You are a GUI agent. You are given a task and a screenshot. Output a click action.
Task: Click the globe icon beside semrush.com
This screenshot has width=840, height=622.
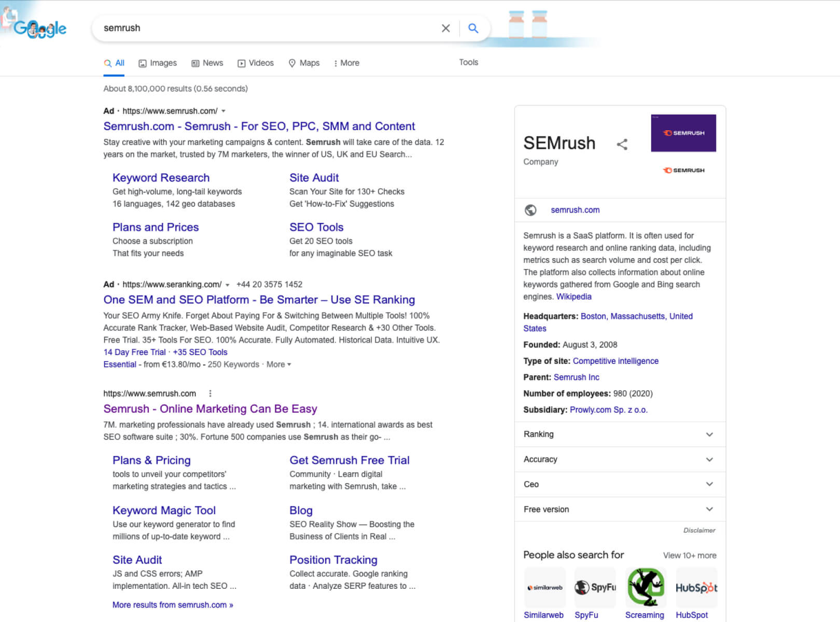tap(530, 210)
